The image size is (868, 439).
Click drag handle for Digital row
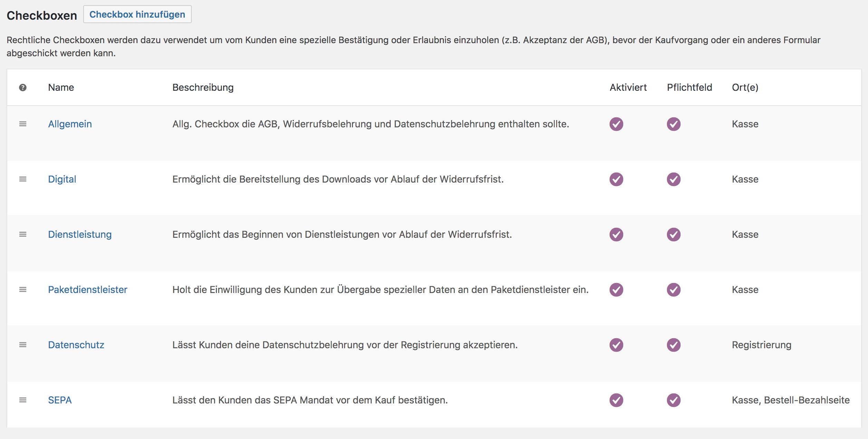click(x=23, y=179)
